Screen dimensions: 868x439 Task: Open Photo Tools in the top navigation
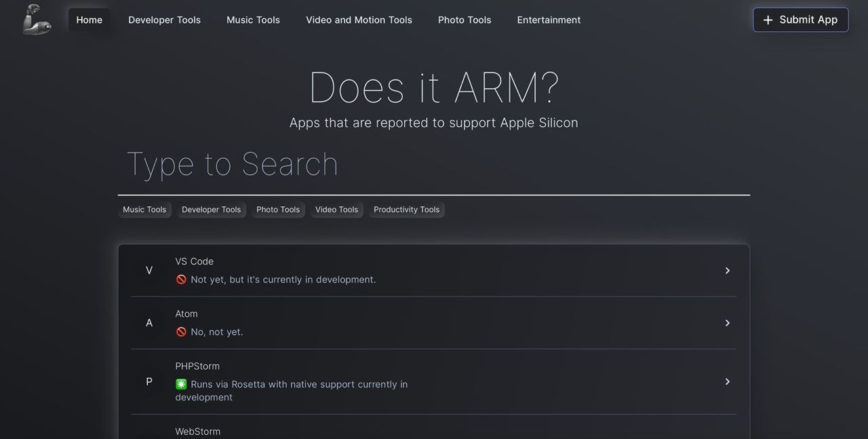tap(465, 20)
